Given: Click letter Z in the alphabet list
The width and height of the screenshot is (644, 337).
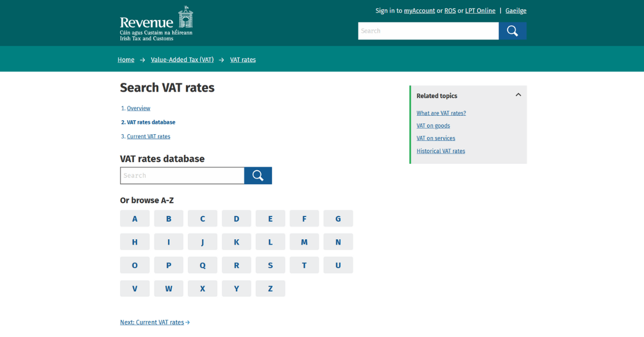Looking at the screenshot, I should click(270, 288).
